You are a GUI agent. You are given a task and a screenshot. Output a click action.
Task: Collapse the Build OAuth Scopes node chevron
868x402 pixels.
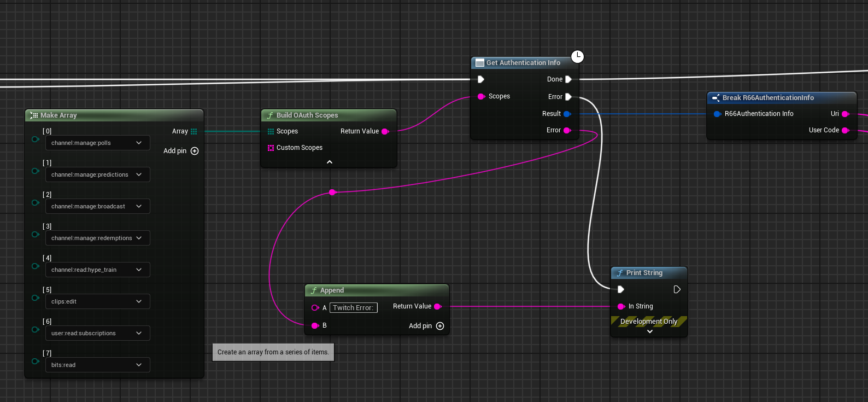[x=329, y=162]
